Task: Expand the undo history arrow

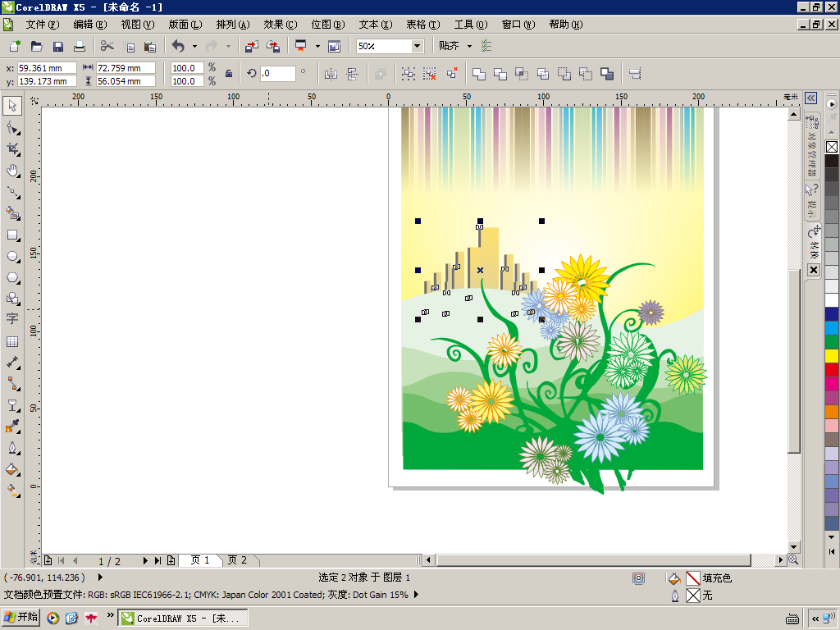Action: [194, 46]
